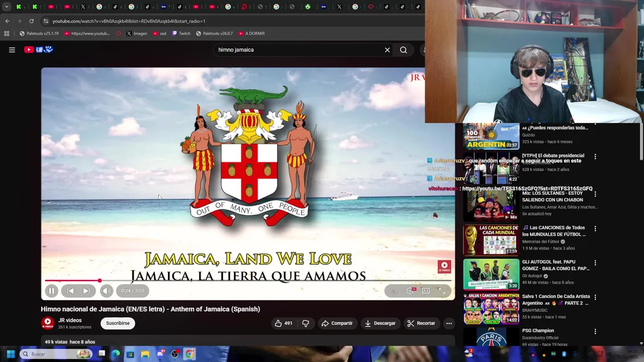Open the 'PSG Champion' video title

(538, 331)
